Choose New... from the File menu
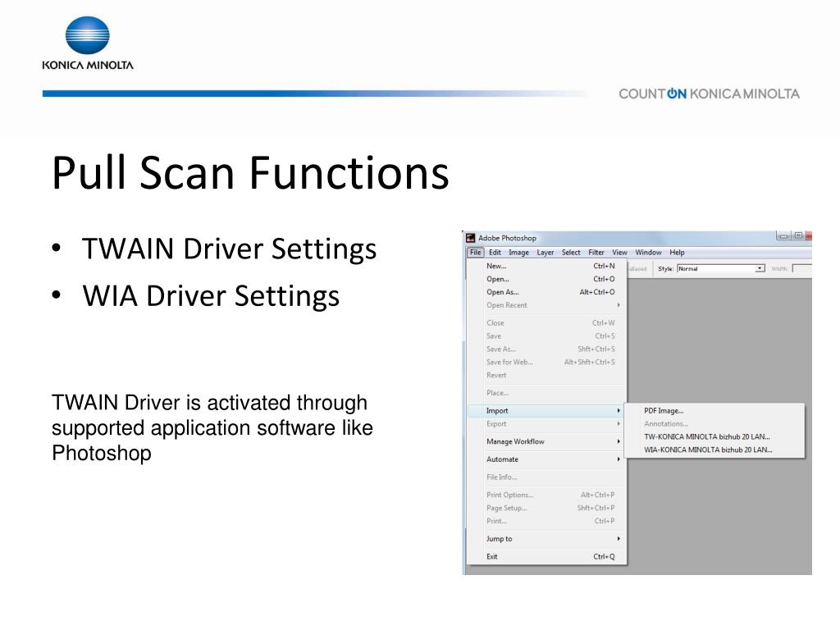 547,266
